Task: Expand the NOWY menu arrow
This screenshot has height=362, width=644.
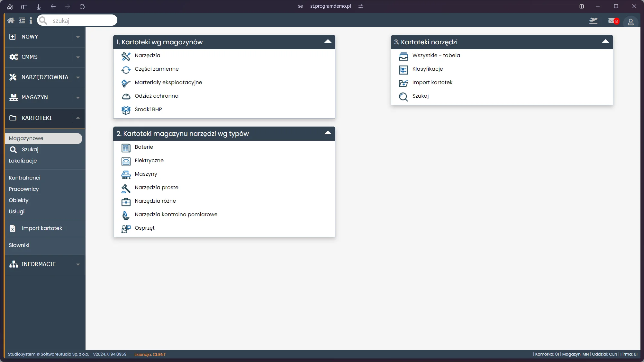Action: [x=78, y=37]
